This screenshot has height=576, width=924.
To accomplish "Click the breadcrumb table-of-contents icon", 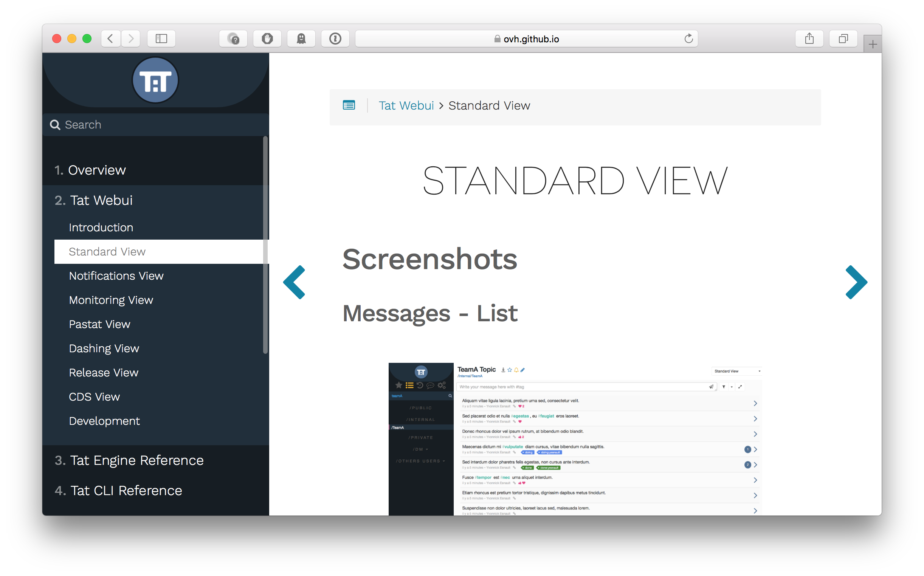I will click(349, 105).
